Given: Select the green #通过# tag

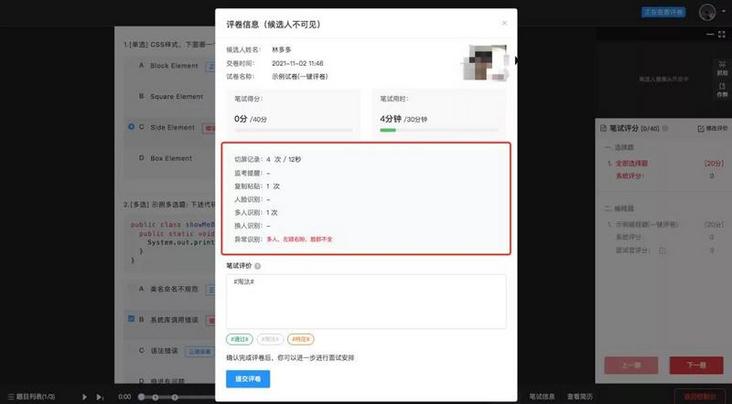Looking at the screenshot, I should (240, 339).
